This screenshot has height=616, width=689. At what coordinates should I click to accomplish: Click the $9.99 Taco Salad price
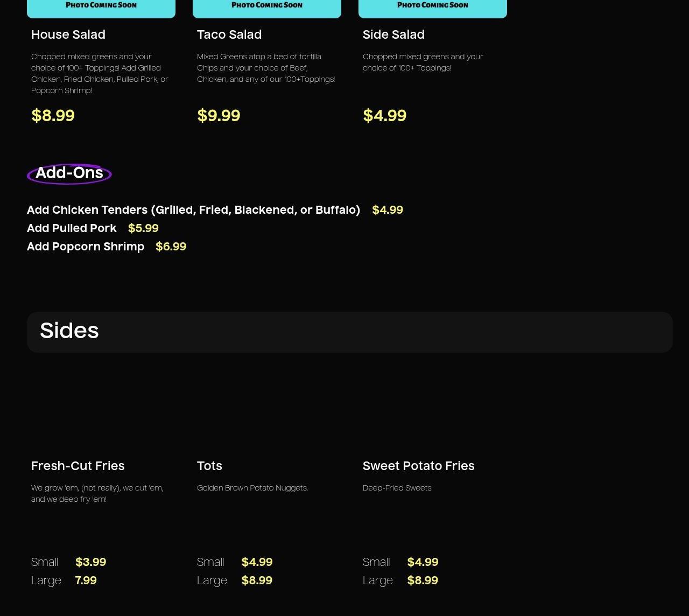tap(219, 116)
